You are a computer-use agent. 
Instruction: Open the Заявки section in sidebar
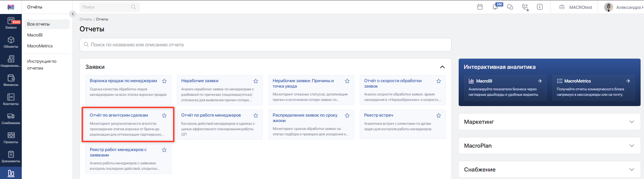point(11,23)
